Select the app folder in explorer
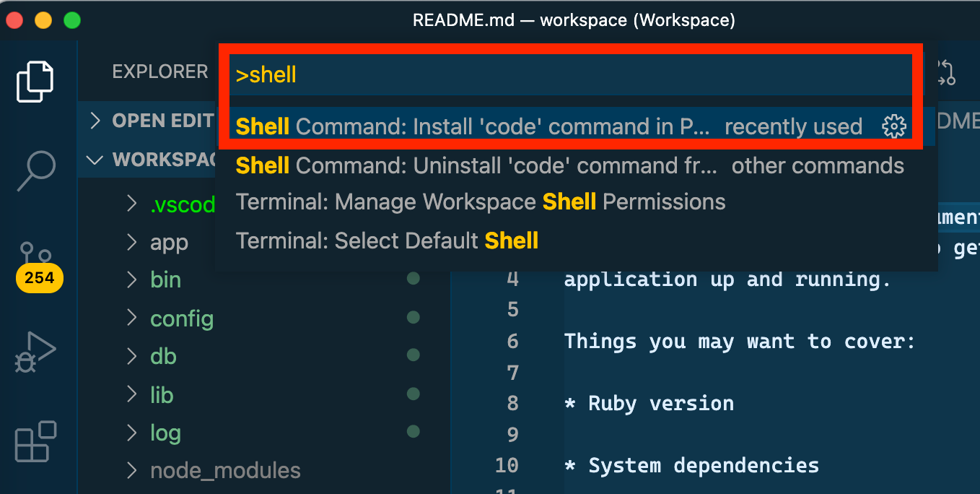This screenshot has width=980, height=494. click(x=169, y=243)
